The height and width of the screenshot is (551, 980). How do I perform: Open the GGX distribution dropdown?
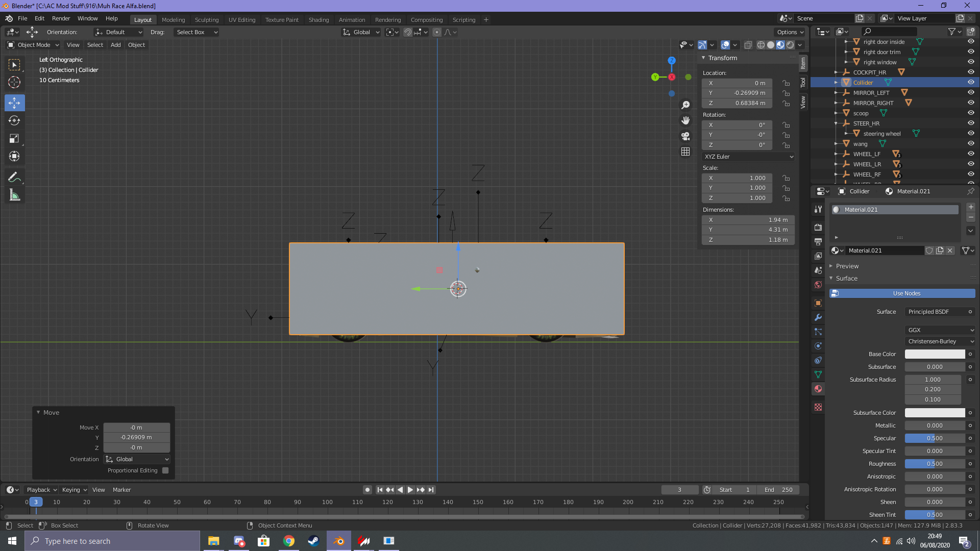point(940,330)
